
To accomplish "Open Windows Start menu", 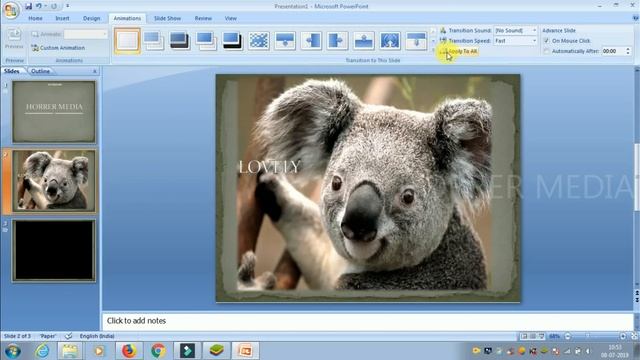I will 12,351.
